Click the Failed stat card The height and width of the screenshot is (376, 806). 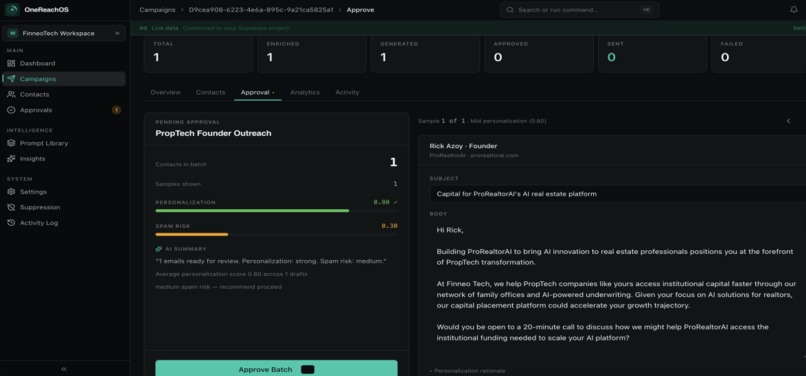[x=759, y=54]
